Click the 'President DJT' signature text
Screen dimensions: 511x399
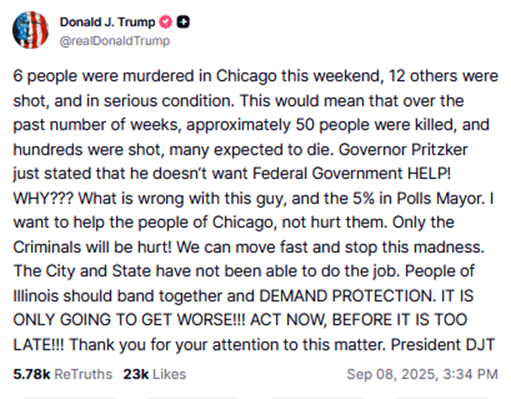click(443, 344)
